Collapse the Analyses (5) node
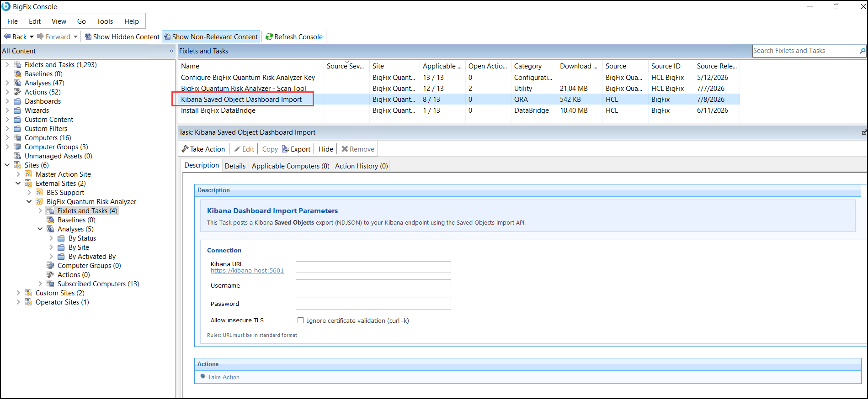Screen dimensions: 868x399 (40, 229)
